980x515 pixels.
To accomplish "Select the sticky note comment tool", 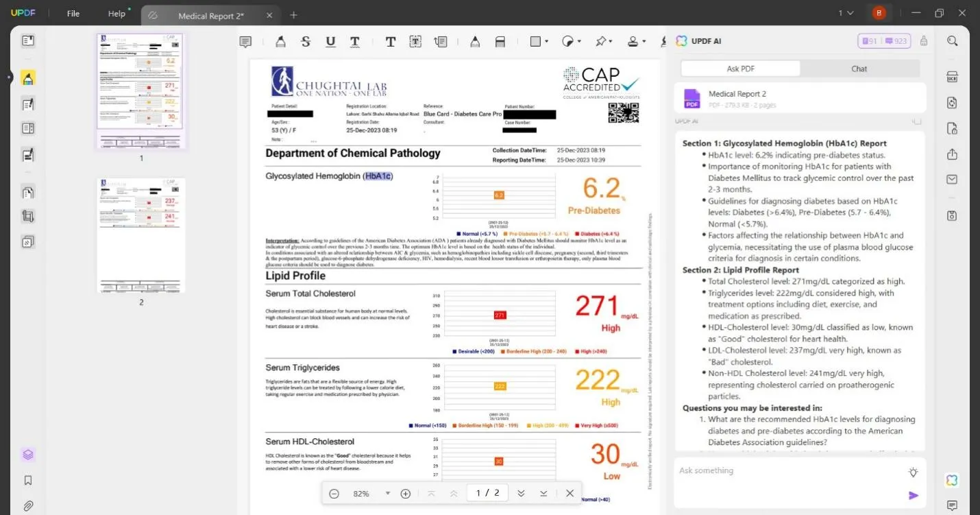I will (x=245, y=42).
